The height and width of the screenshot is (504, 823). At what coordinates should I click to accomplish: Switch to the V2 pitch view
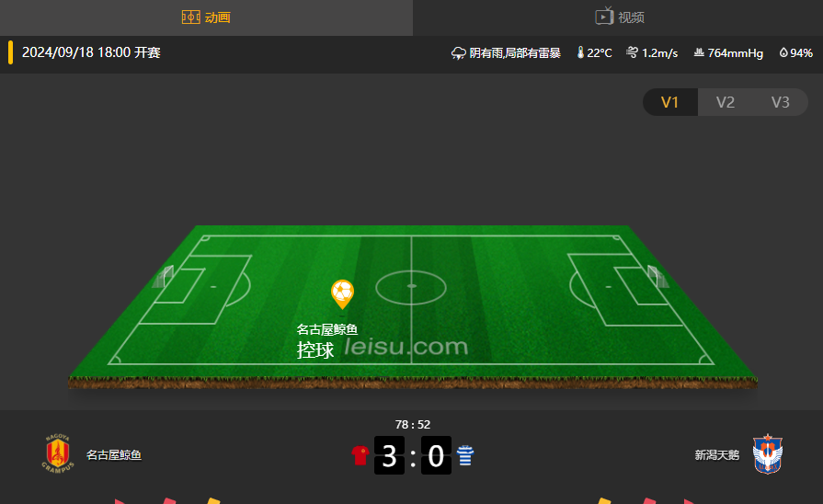click(x=726, y=102)
